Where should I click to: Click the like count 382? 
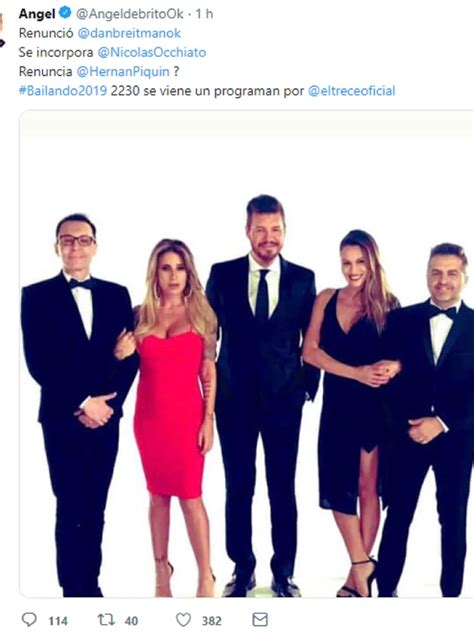(x=212, y=621)
